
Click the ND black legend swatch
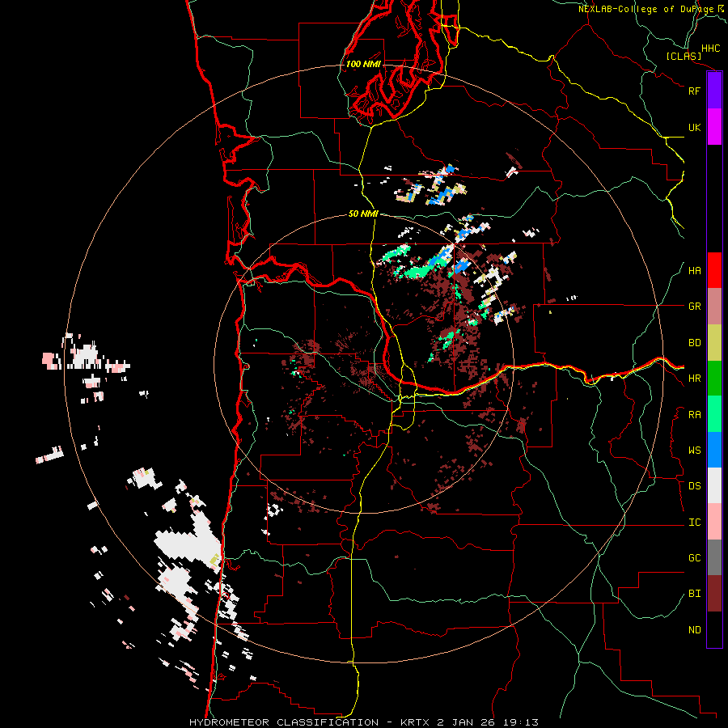point(714,629)
